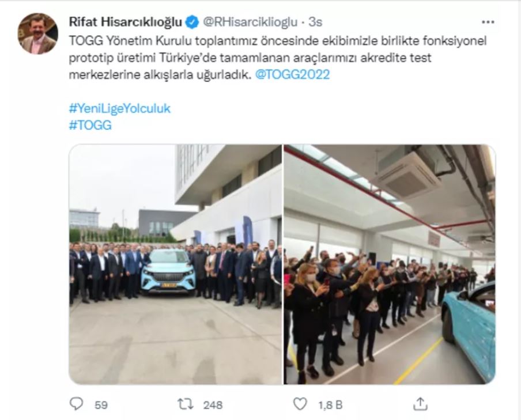Open the @TOGG2022 mention
The height and width of the screenshot is (420, 521).
click(x=292, y=74)
